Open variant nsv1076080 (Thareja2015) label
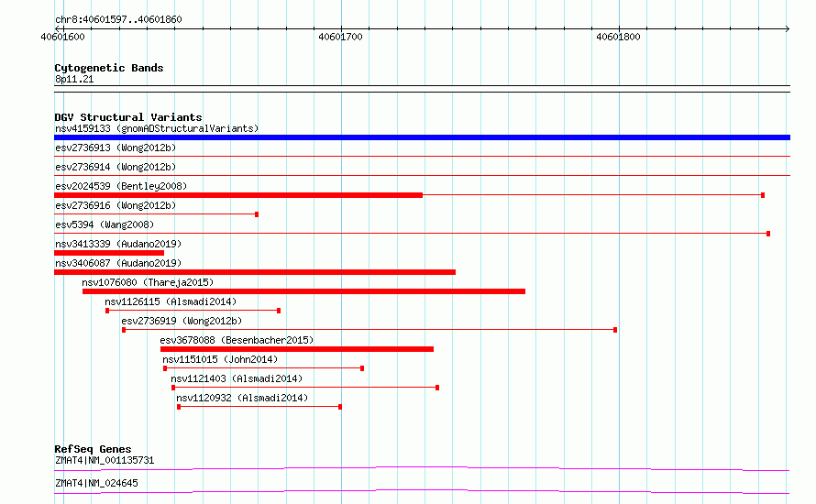 148,282
